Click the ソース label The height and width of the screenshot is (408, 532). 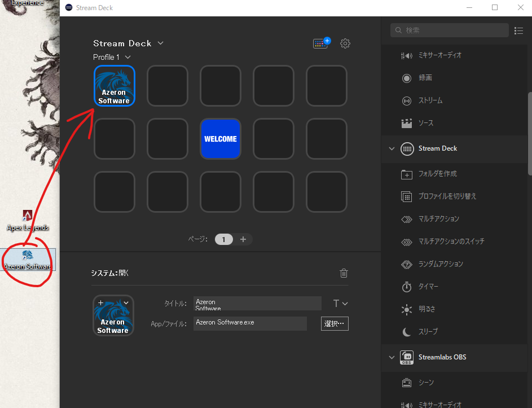pyautogui.click(x=426, y=123)
